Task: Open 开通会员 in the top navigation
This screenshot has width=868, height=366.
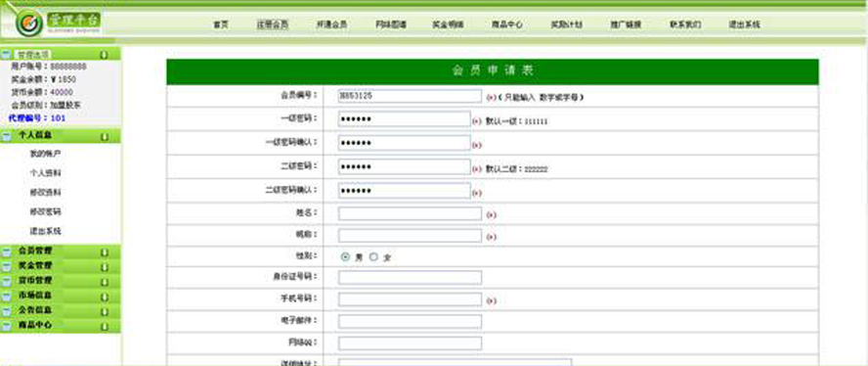Action: [331, 24]
